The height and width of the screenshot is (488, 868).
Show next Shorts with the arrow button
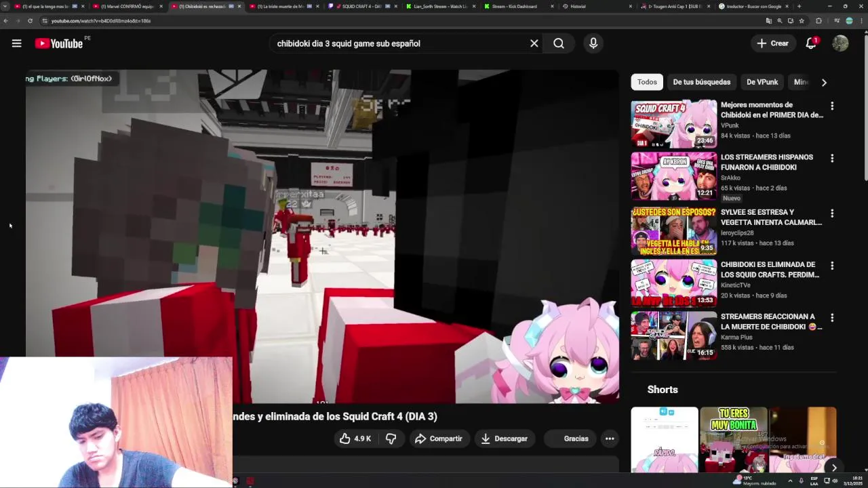(x=834, y=468)
